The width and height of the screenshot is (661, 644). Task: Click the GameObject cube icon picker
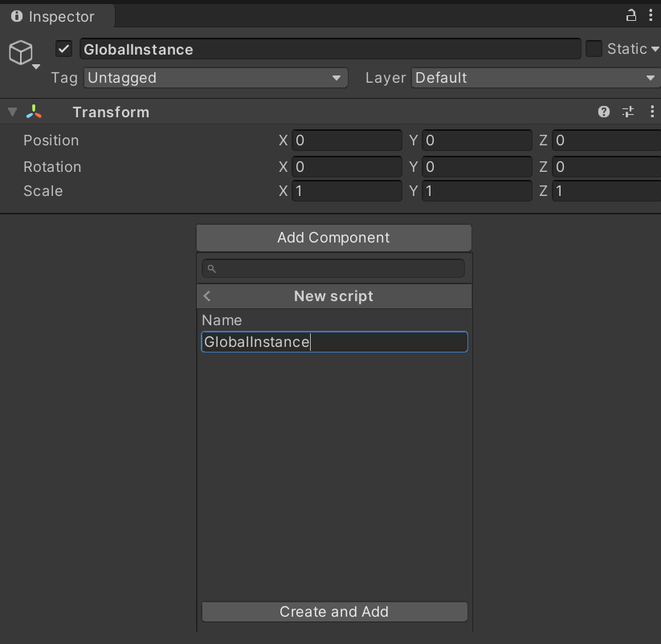[x=21, y=53]
